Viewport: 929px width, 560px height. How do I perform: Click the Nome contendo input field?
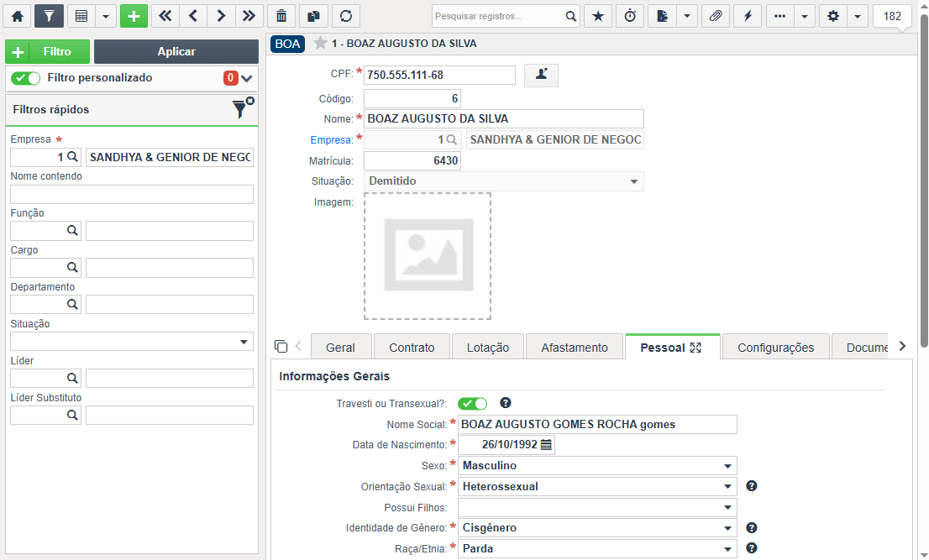point(132,194)
